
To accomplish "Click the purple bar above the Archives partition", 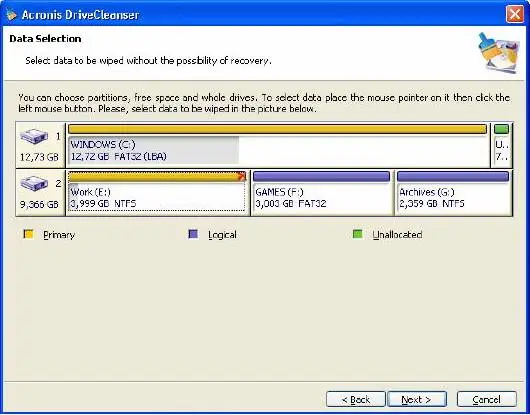I will coord(453,176).
